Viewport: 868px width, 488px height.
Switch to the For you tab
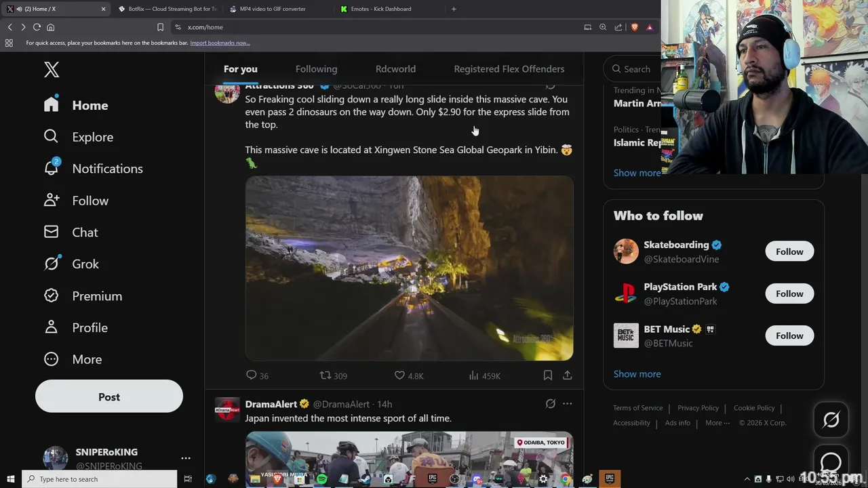pos(241,69)
